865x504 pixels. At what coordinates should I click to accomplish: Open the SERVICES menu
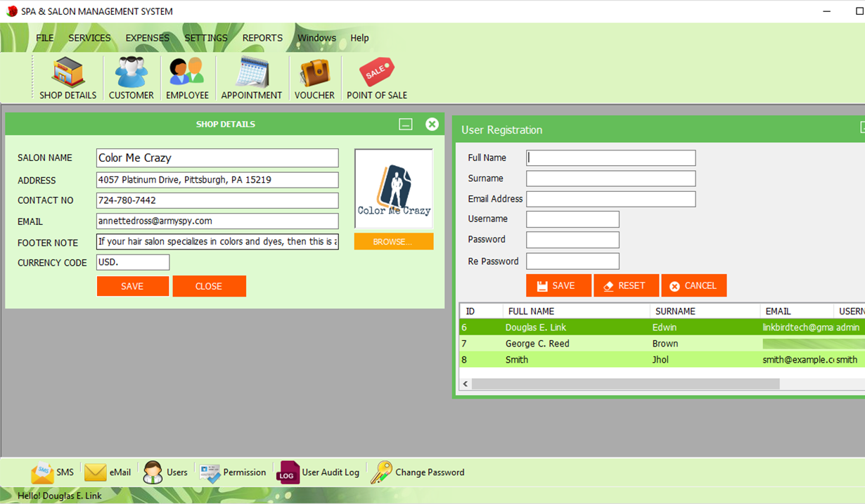coord(89,38)
